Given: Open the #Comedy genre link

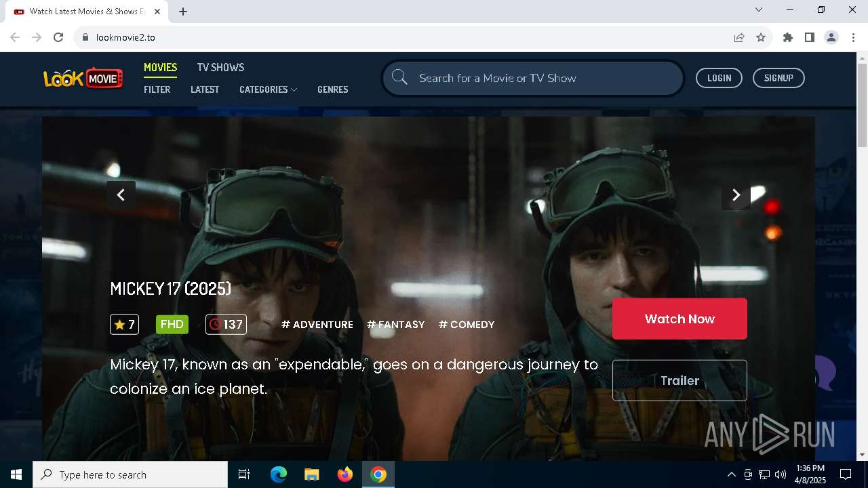Looking at the screenshot, I should (467, 325).
